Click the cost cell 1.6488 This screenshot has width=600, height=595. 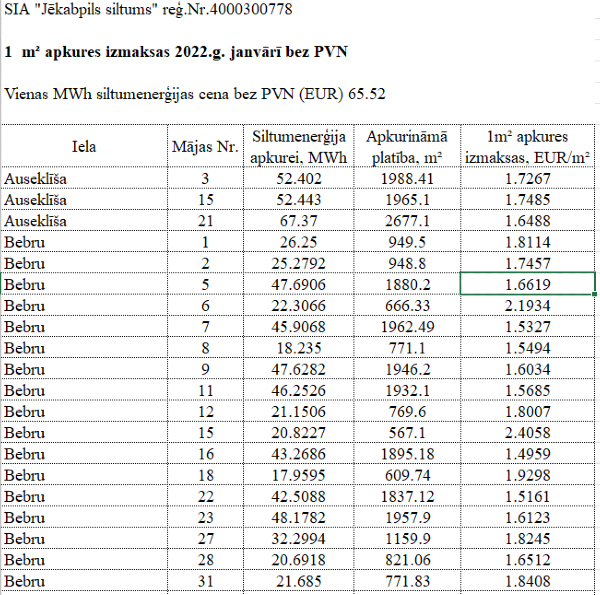coord(528,221)
